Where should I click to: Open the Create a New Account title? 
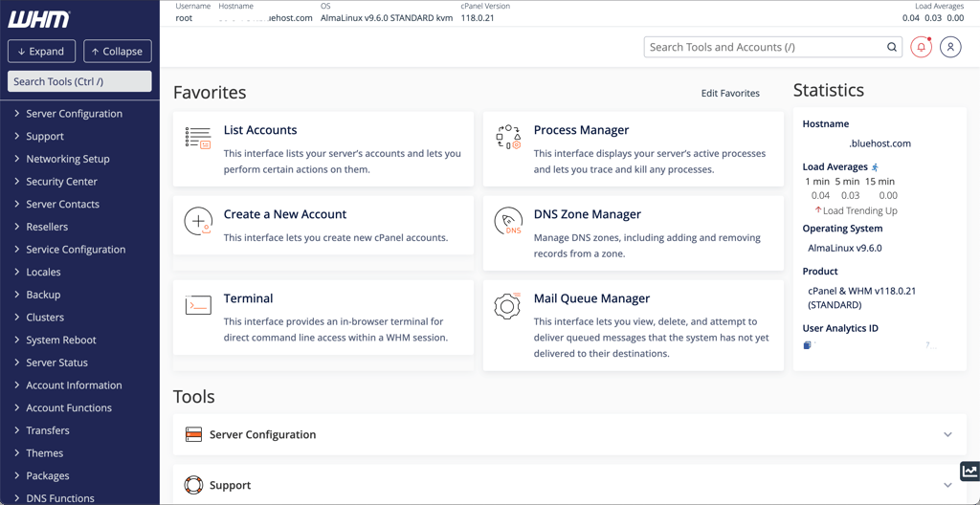(285, 213)
